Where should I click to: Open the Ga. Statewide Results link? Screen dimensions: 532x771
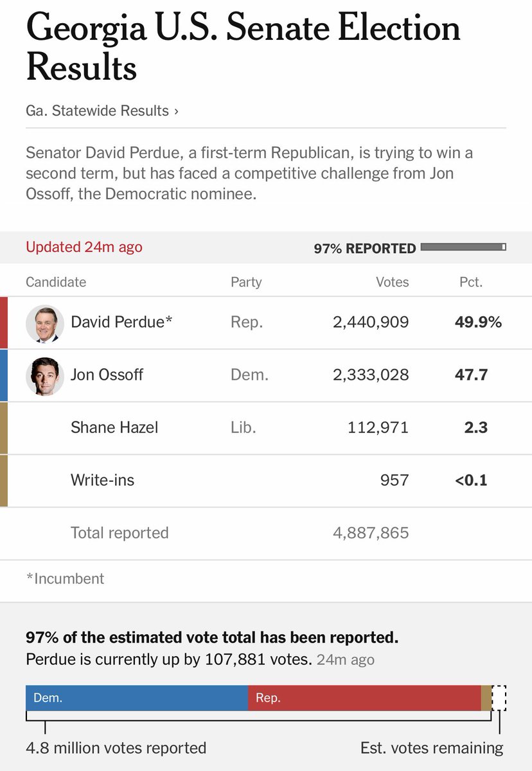pos(102,111)
